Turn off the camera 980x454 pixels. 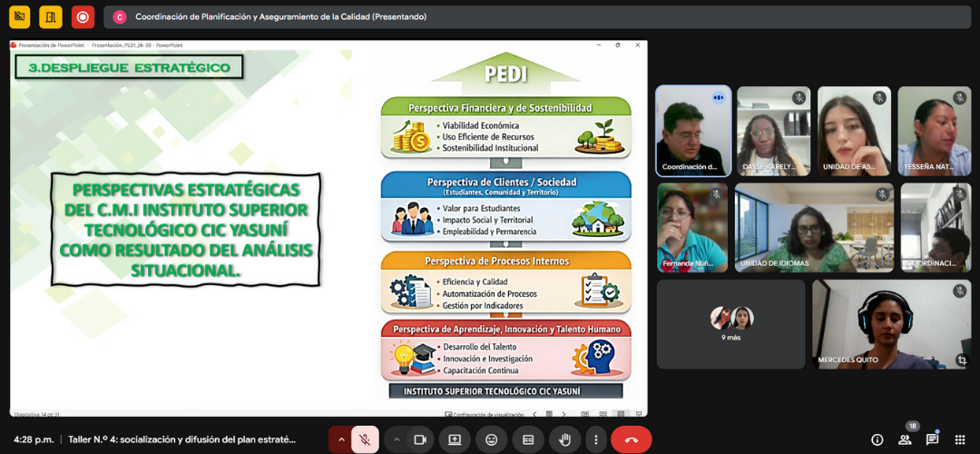click(x=420, y=439)
